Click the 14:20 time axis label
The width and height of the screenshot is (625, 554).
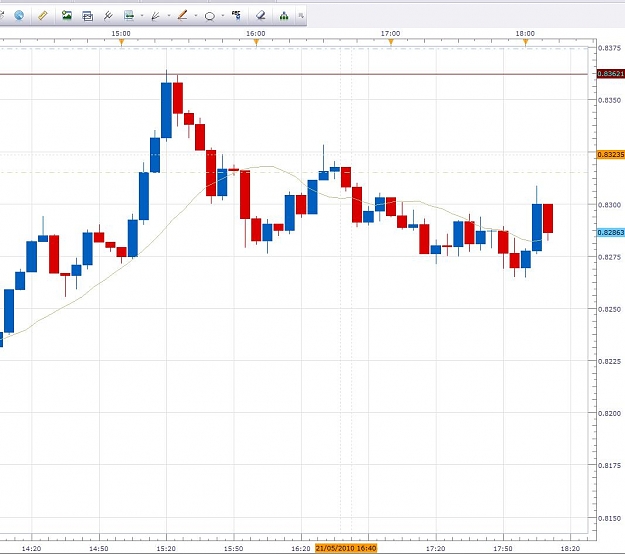31,549
